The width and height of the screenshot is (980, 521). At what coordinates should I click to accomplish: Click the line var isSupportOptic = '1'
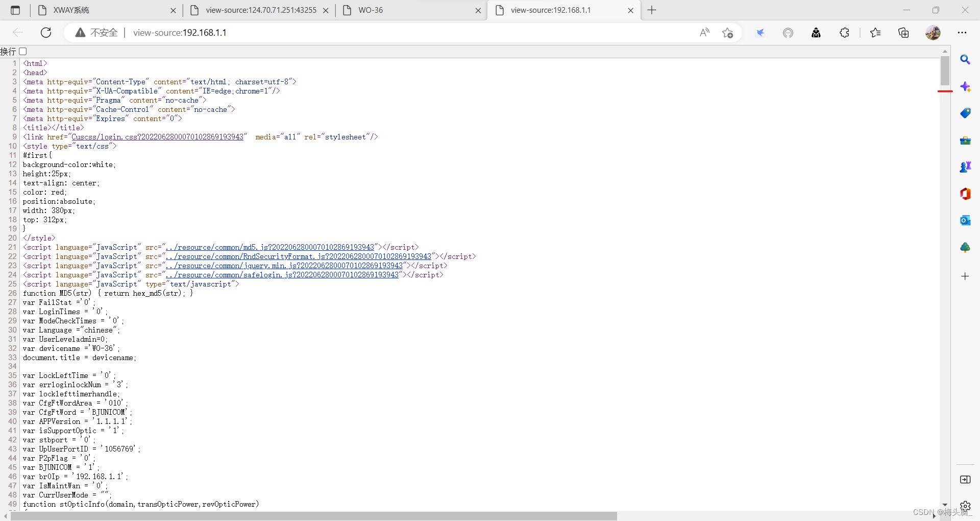(73, 431)
